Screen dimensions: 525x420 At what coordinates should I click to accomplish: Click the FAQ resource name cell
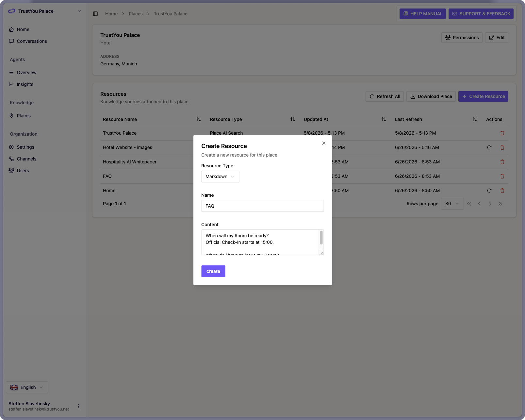[107, 176]
